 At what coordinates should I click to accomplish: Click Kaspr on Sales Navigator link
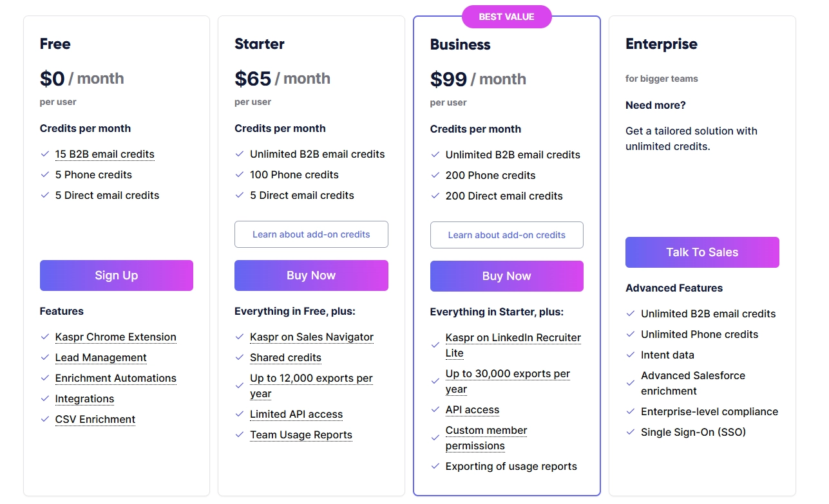click(x=312, y=337)
